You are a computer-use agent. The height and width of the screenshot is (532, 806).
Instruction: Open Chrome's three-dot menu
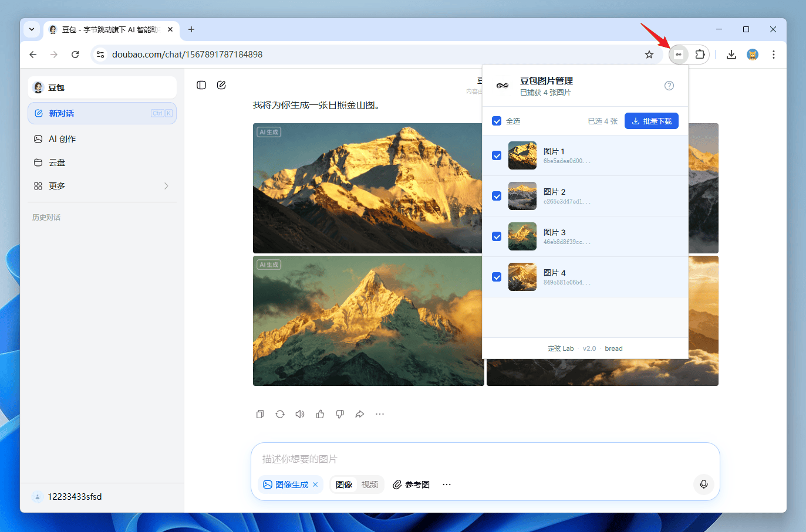coord(774,54)
